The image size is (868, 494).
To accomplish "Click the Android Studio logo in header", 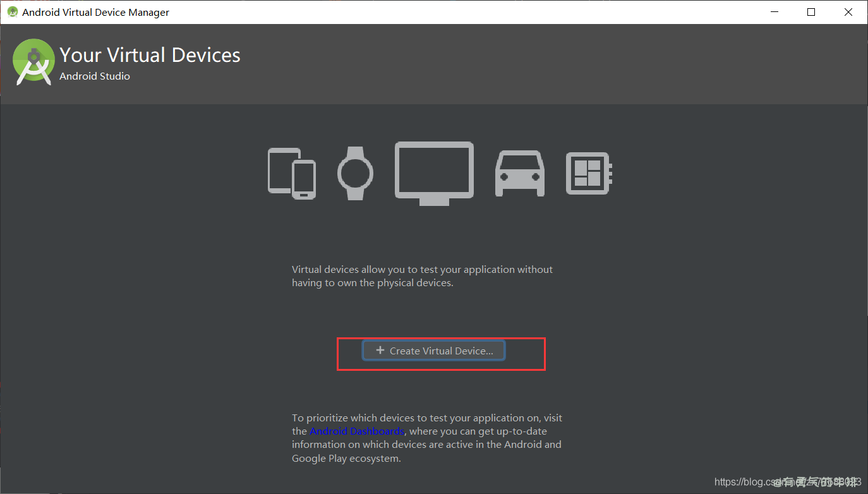I will click(33, 62).
